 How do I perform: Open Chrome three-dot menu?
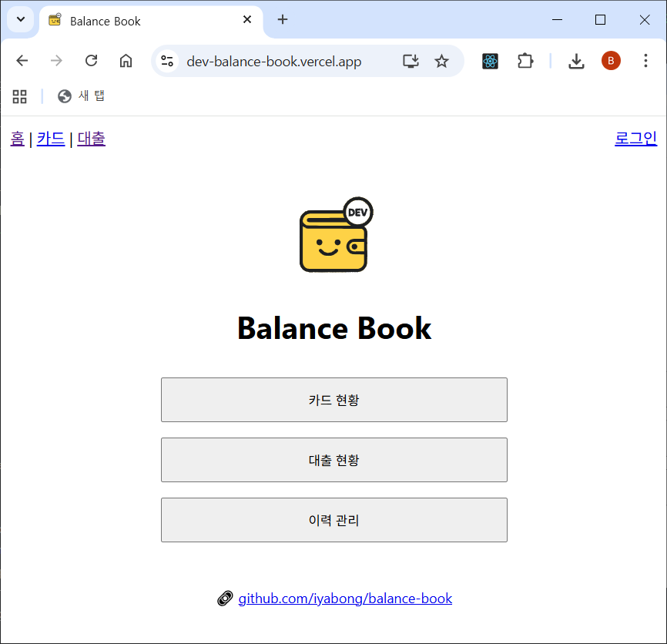click(x=645, y=61)
